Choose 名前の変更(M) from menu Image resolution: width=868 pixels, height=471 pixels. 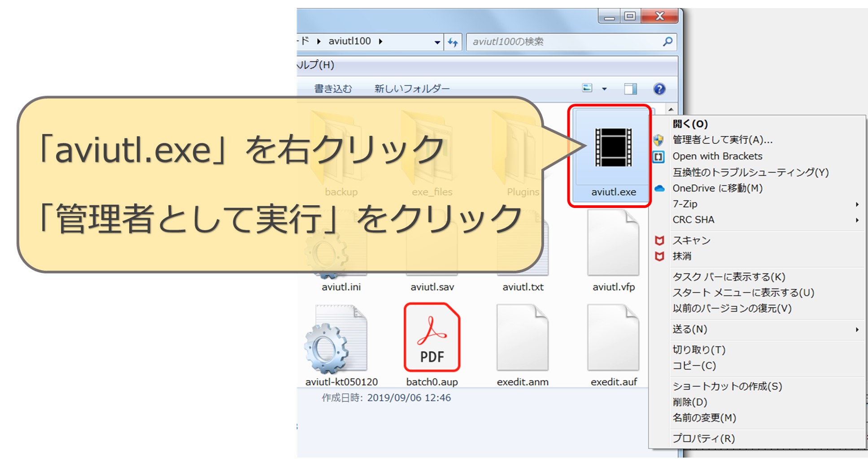(704, 418)
